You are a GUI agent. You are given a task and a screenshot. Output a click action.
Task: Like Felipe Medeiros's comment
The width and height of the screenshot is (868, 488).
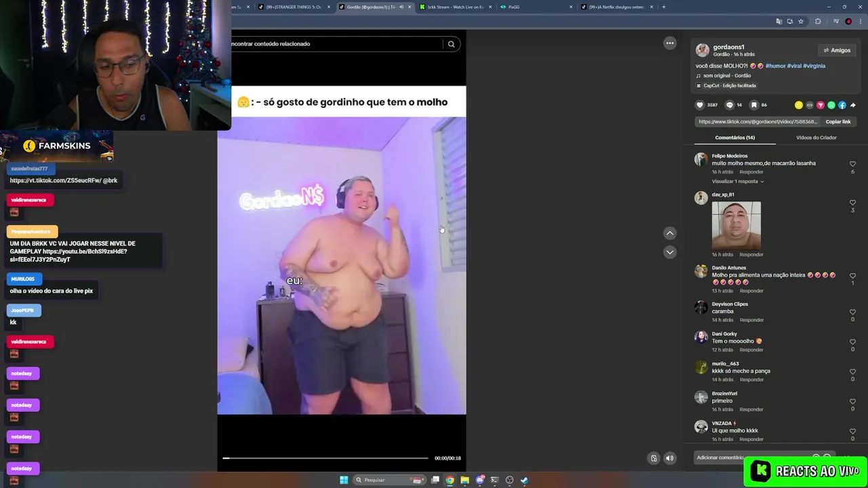click(x=852, y=164)
